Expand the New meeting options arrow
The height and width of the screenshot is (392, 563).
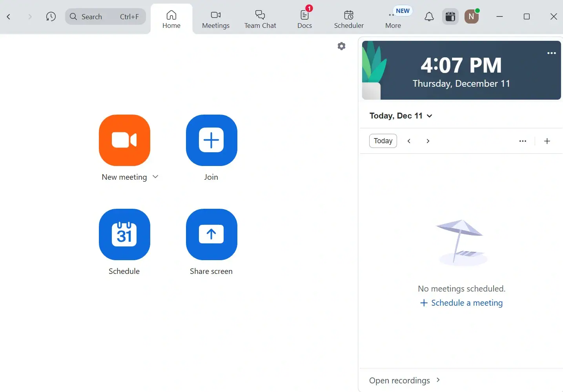[x=155, y=177]
